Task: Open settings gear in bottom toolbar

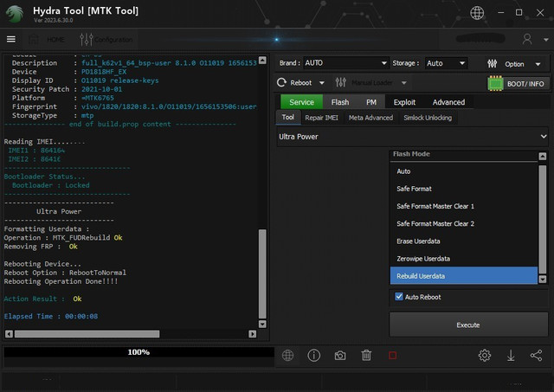Action: click(485, 356)
